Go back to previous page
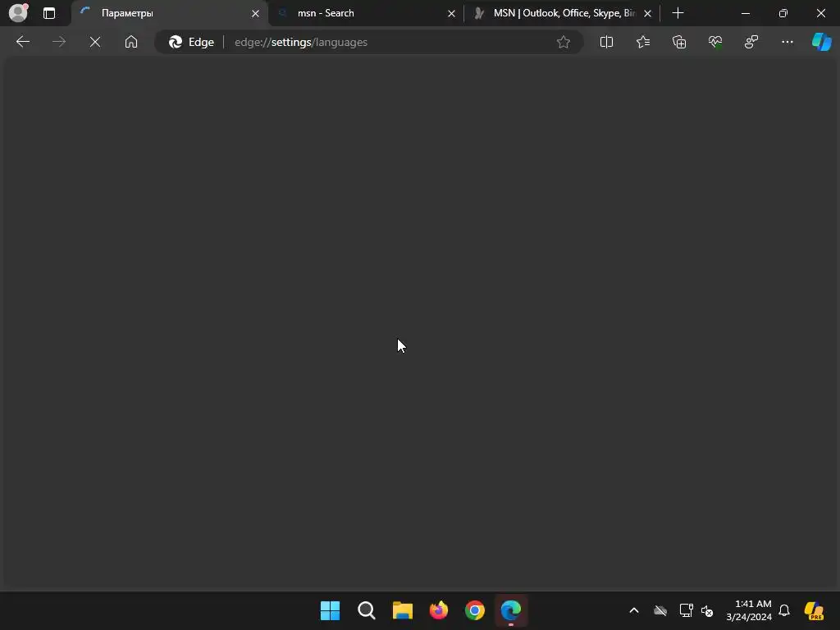The image size is (840, 630). pos(23,42)
